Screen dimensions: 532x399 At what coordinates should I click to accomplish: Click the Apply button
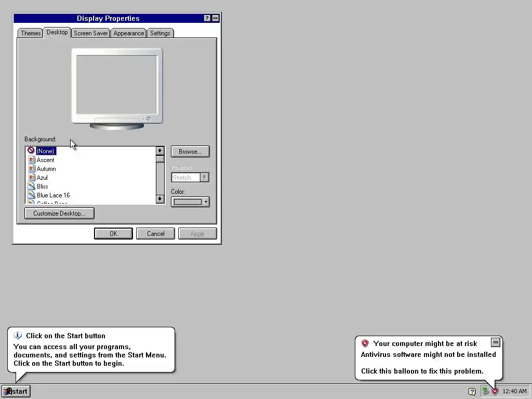click(x=197, y=233)
